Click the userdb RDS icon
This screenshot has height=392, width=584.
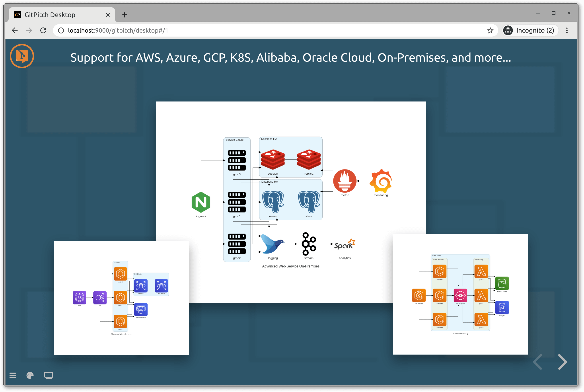141,286
